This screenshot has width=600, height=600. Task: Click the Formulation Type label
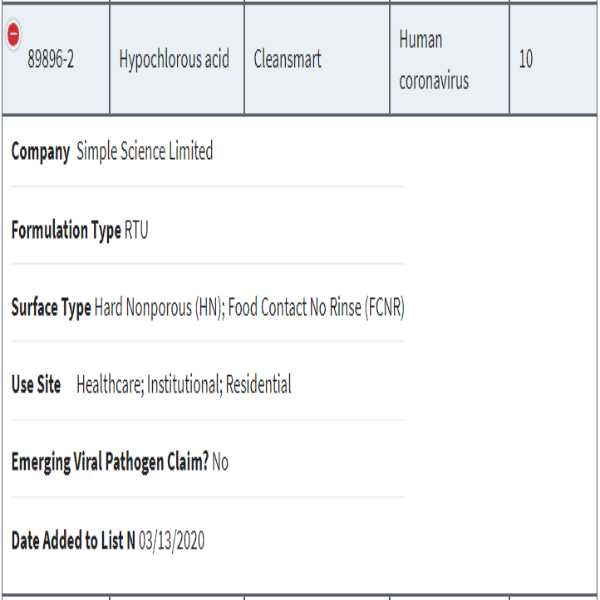[x=65, y=230]
